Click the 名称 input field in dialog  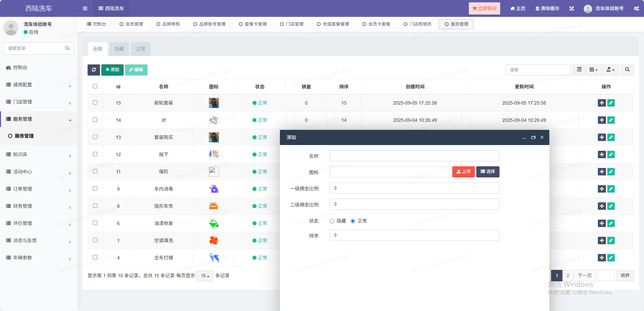coord(414,156)
